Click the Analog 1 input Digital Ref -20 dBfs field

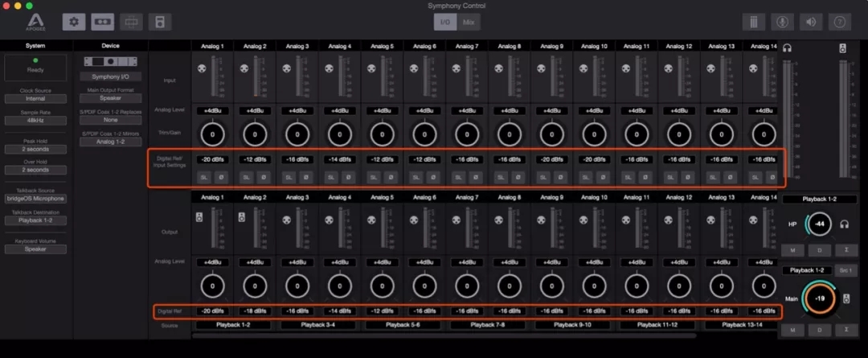212,159
